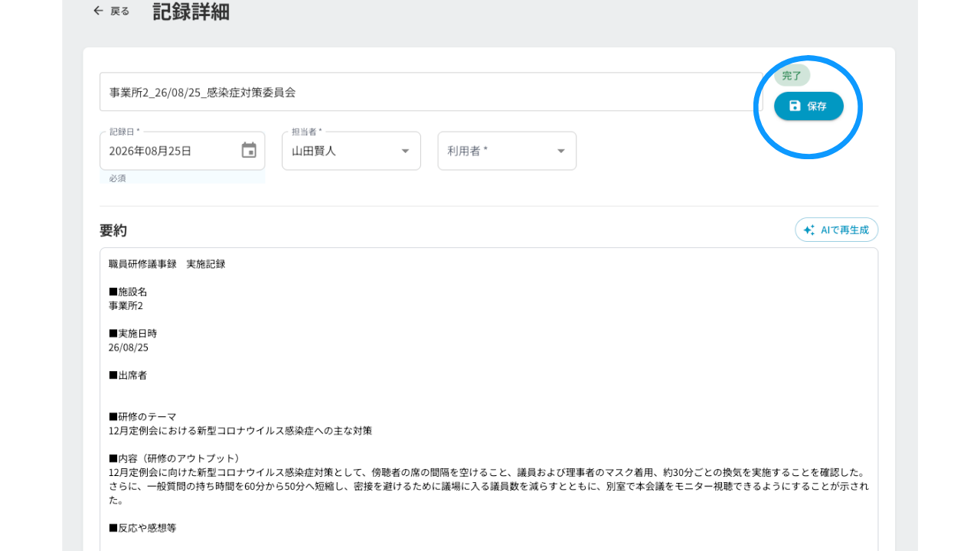The image size is (980, 551).
Task: Place cursor after ■出席者 in summary
Action: [149, 375]
